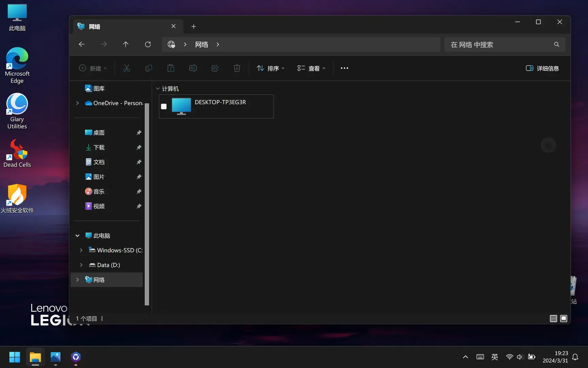The width and height of the screenshot is (588, 368).
Task: Click the sidebar vertical scrollbar
Action: pyautogui.click(x=147, y=204)
